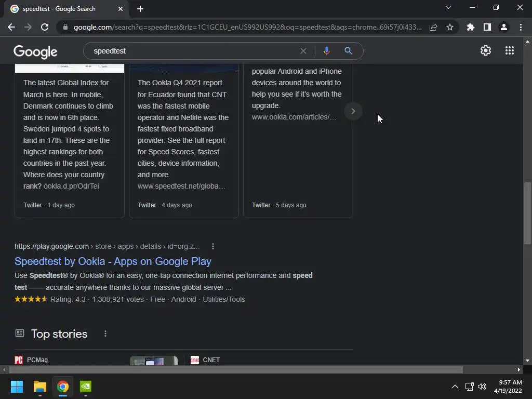Click the "Twitter · 5 days ago" text
The image size is (532, 399).
click(x=279, y=205)
